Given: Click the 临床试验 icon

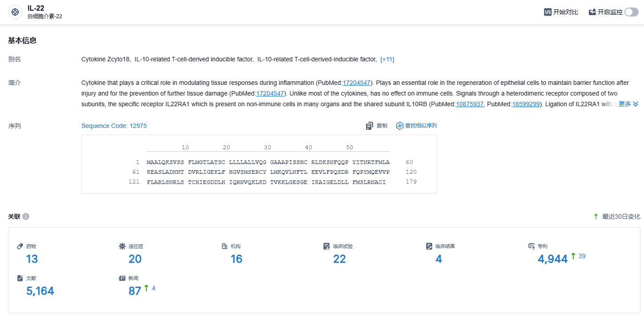Looking at the screenshot, I should tap(327, 246).
